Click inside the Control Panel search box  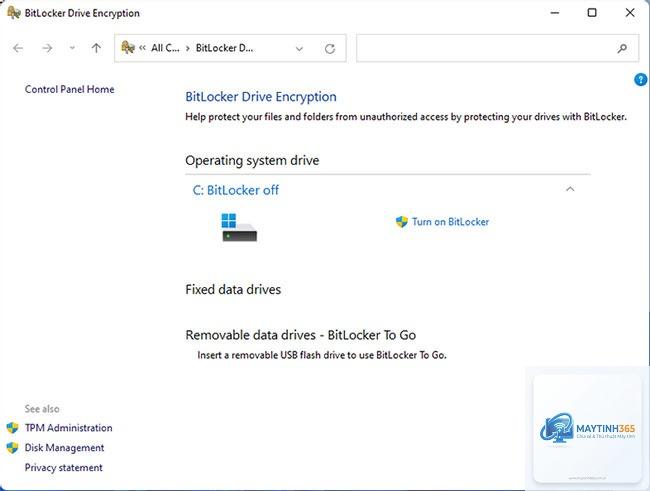click(497, 49)
